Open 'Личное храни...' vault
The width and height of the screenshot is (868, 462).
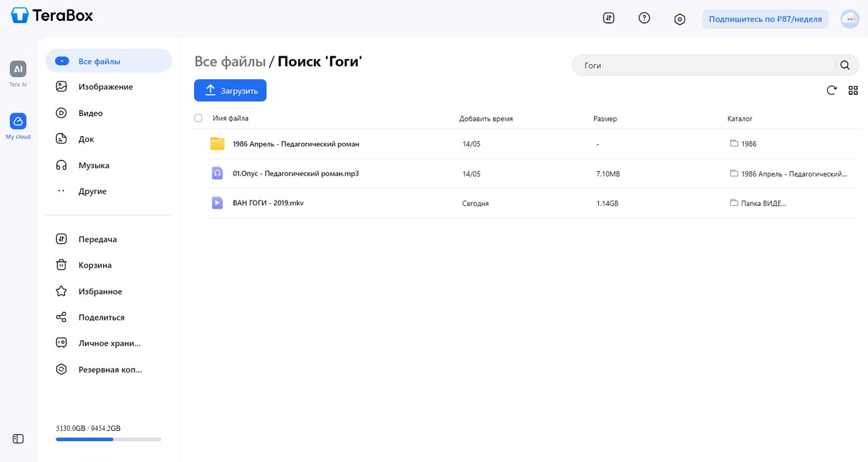[x=109, y=343]
